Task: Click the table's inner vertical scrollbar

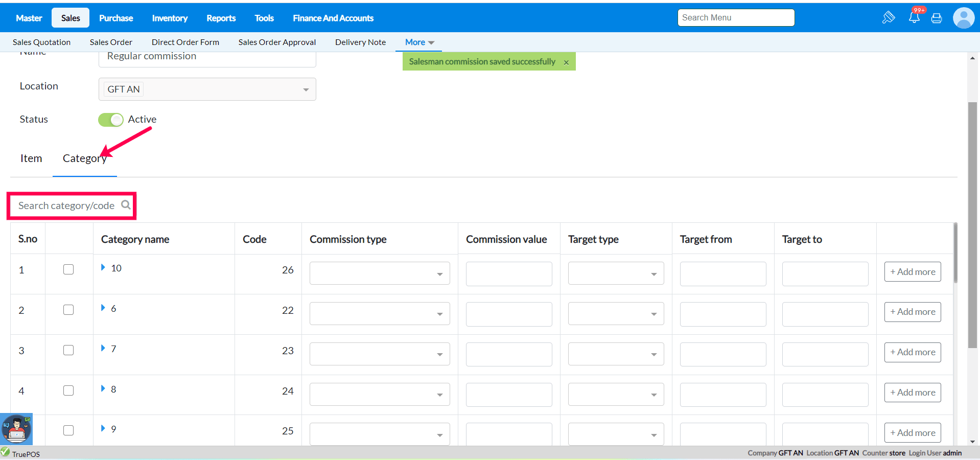Action: [x=955, y=252]
